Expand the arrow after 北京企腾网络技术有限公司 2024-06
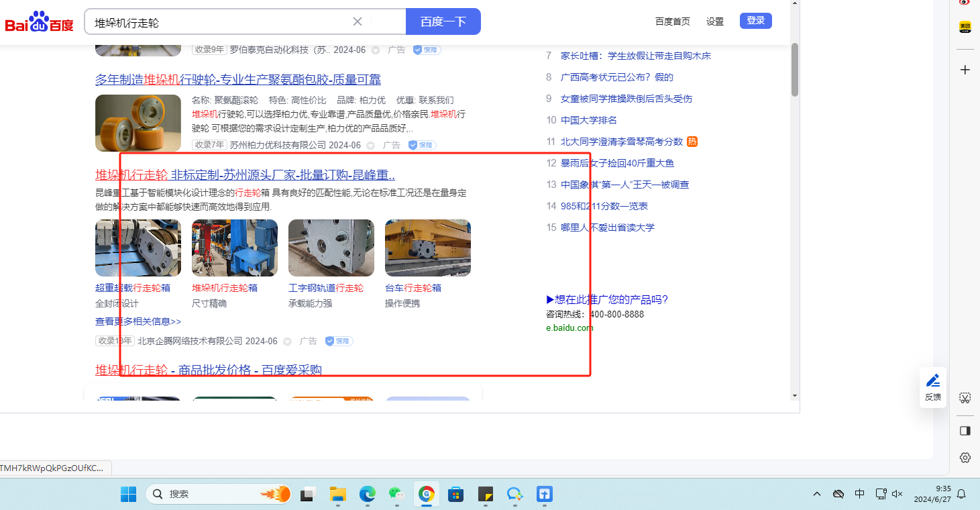 (x=287, y=342)
